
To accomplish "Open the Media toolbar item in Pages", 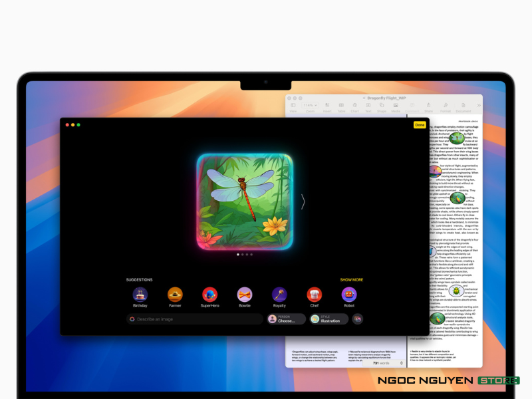I will [x=396, y=106].
